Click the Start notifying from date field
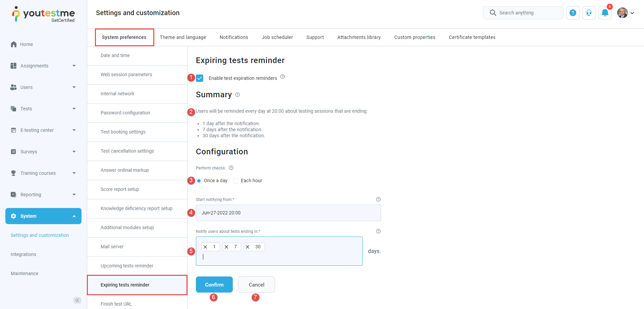 [x=288, y=213]
